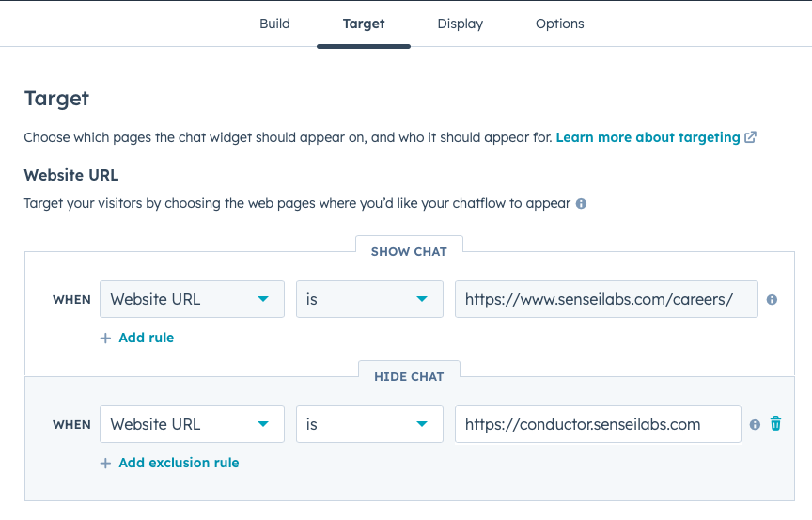
Task: Click the senseilabs.com/careers URL field
Action: (x=606, y=299)
